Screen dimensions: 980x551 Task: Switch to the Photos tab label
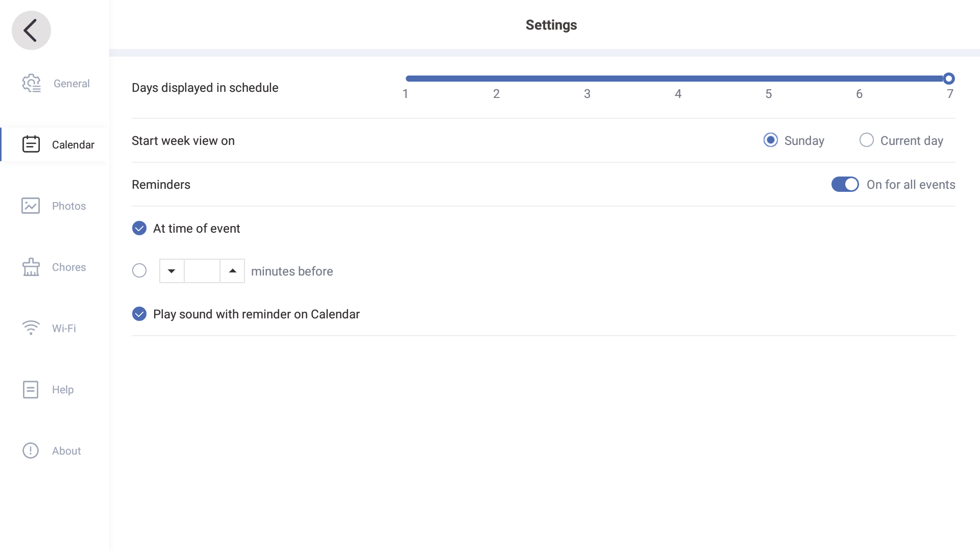point(69,206)
